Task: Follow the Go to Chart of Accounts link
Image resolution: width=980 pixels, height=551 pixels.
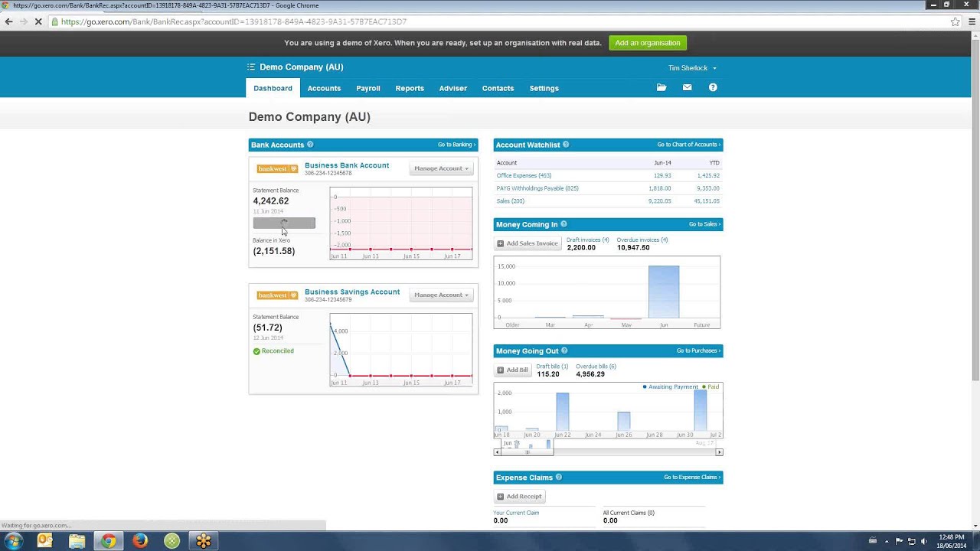Action: pos(689,145)
